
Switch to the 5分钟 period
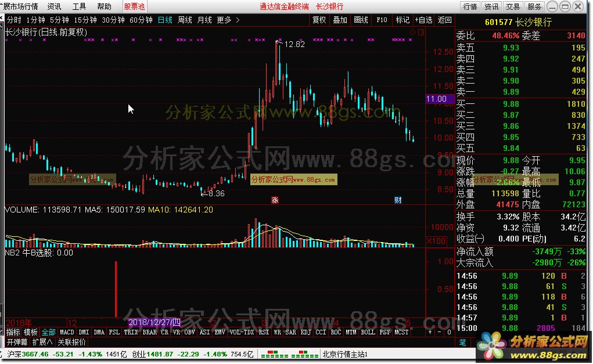[59, 20]
